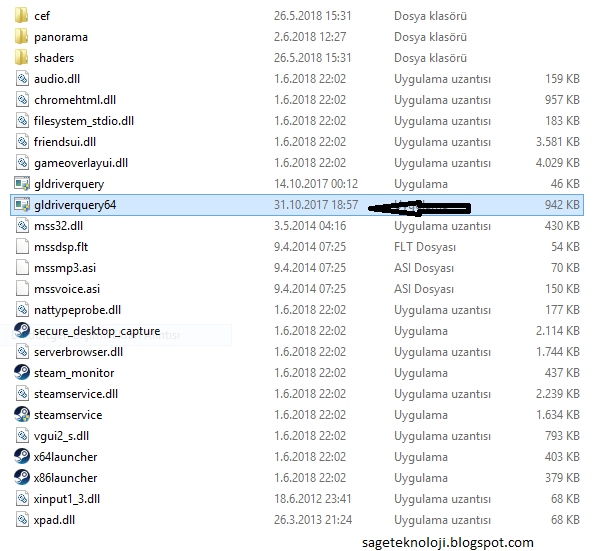Click the cef folder icon

(x=22, y=16)
